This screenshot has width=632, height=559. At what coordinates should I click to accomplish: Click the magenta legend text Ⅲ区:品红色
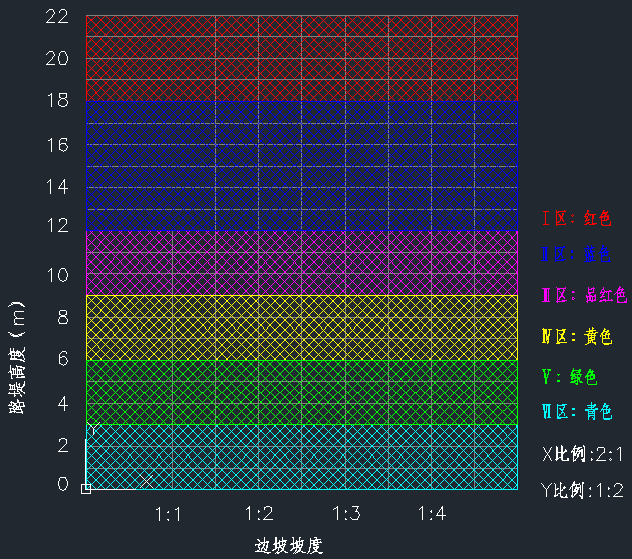(584, 295)
